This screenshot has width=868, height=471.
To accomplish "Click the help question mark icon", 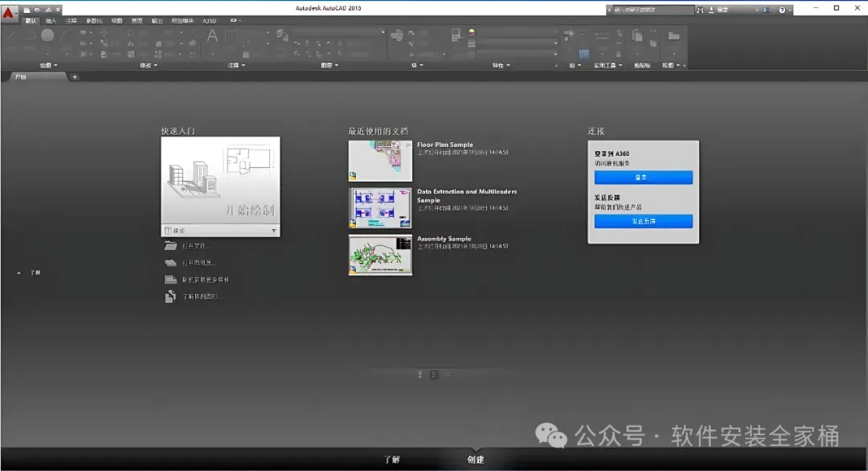I will point(782,10).
